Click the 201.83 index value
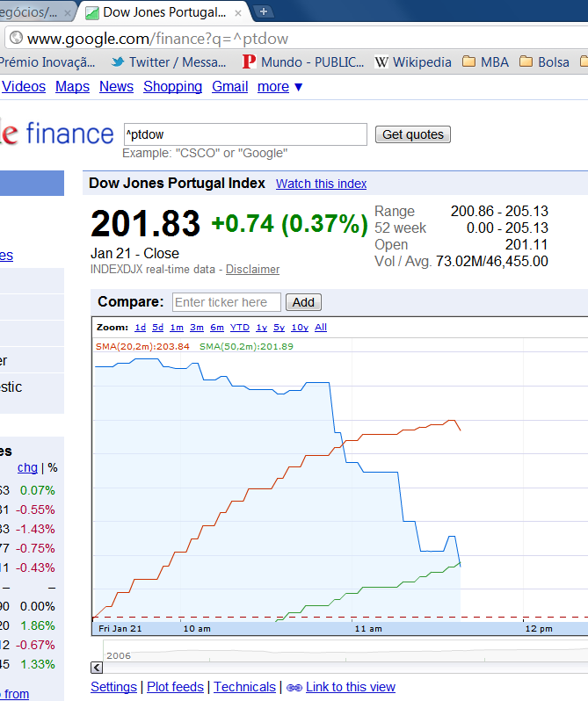The image size is (588, 701). pyautogui.click(x=145, y=223)
